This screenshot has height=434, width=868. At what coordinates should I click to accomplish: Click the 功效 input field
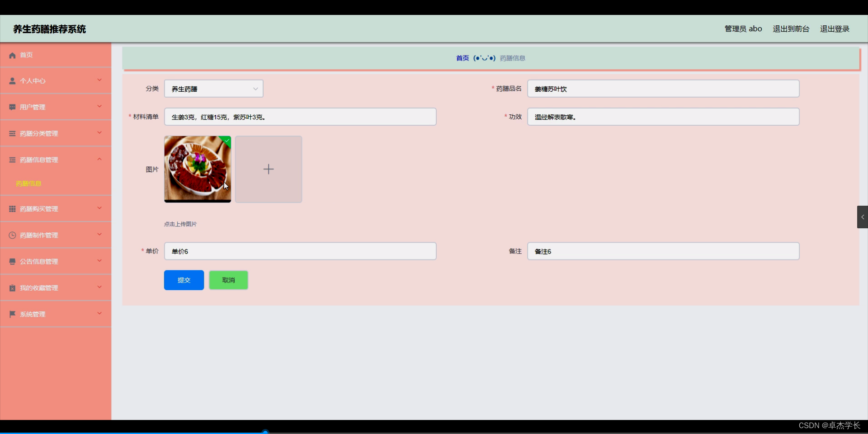[663, 117]
